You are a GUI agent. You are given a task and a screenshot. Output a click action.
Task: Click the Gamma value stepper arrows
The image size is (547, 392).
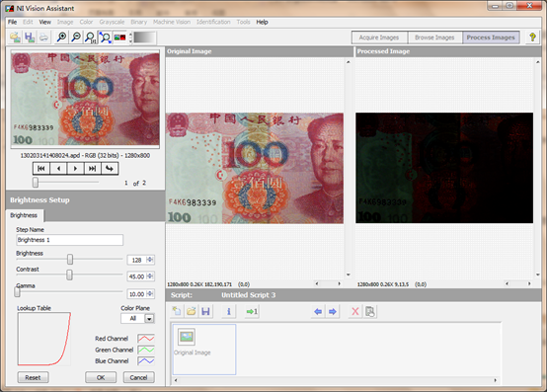click(x=150, y=294)
